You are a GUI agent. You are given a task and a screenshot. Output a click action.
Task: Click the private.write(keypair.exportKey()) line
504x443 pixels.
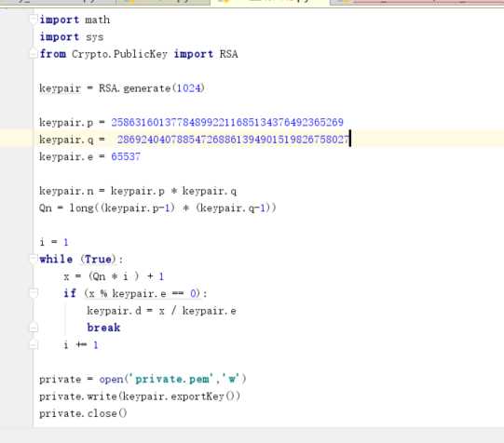[140, 396]
